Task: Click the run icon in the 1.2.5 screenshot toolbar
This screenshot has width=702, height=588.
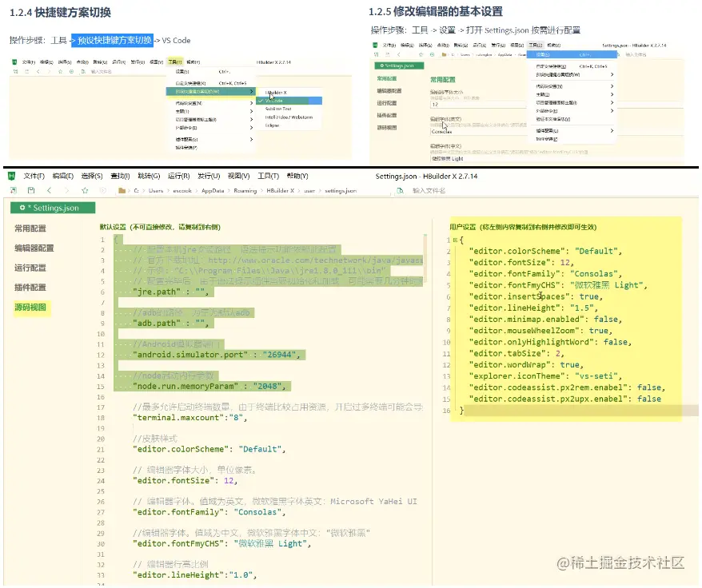Action: pos(432,54)
